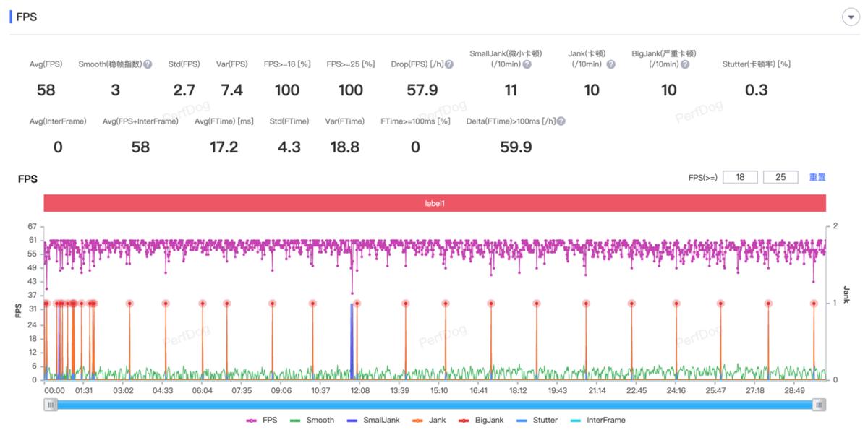Viewport: 868px width, 430px height.
Task: Click right handle of the time range slider
Action: click(x=819, y=405)
